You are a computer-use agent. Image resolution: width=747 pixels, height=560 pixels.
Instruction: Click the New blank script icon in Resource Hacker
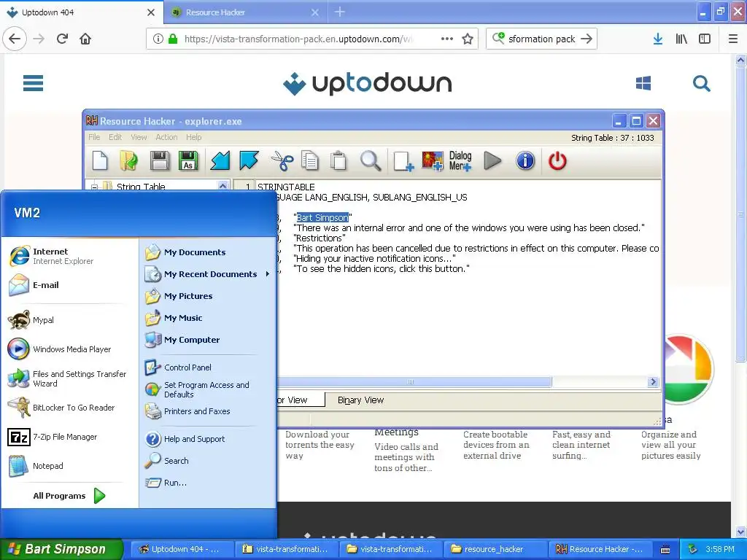tap(100, 161)
